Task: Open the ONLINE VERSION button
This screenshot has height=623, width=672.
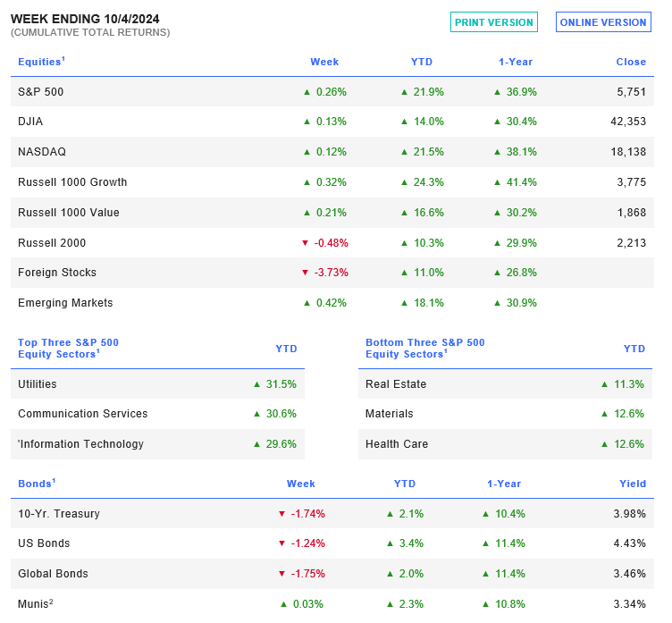Action: (603, 21)
